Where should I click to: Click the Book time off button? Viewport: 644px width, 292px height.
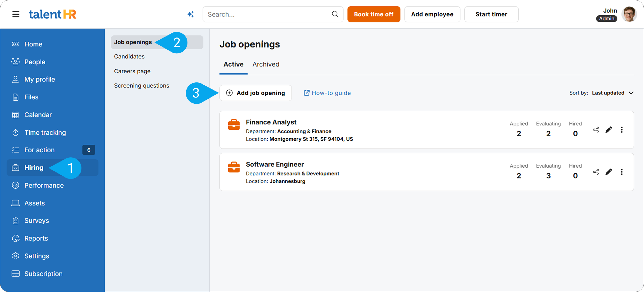[x=373, y=14]
